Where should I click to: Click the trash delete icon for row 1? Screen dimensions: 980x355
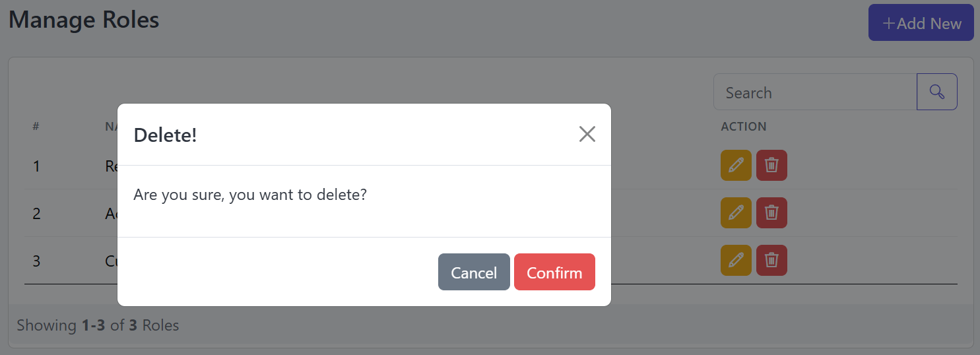click(x=771, y=165)
